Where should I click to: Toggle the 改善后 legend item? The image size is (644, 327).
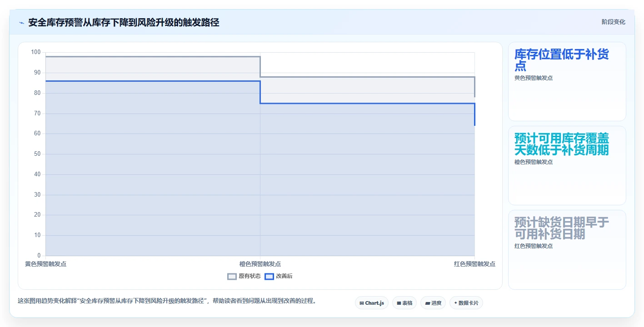point(279,276)
